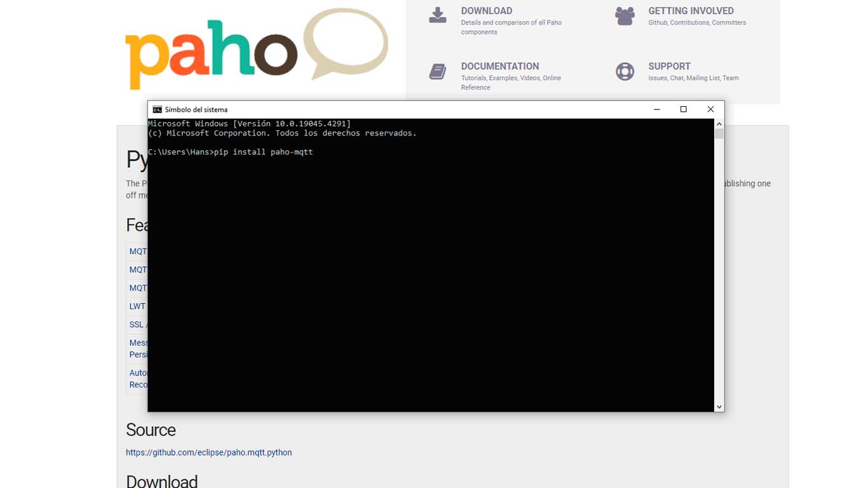Click the Documentation book icon
The width and height of the screenshot is (868, 488).
click(437, 71)
